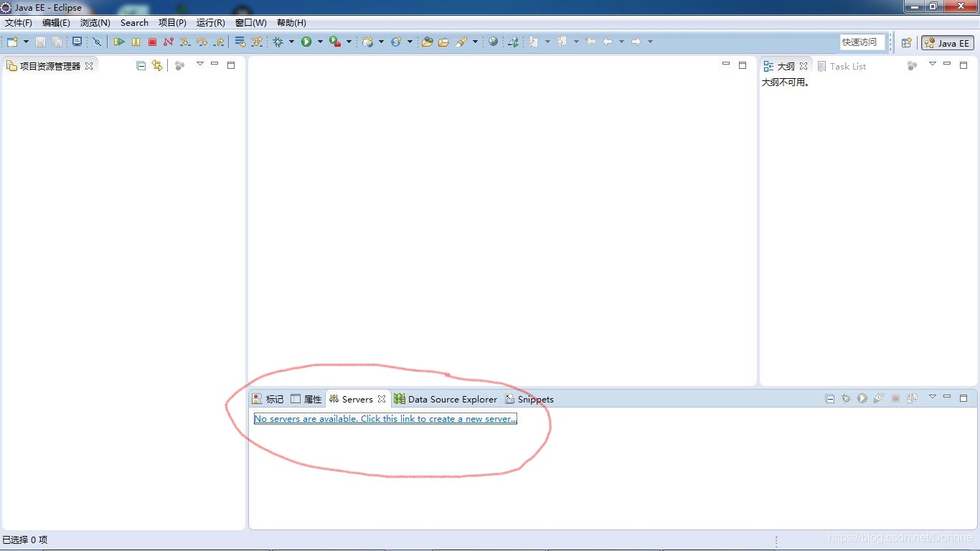980x551 pixels.
Task: Switch to the Data Source Explorer tab
Action: 446,399
